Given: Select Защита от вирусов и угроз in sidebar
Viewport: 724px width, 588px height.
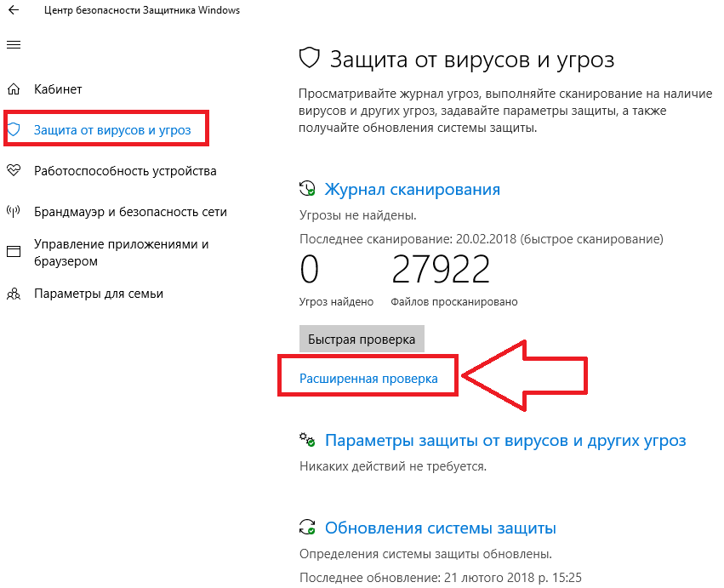Looking at the screenshot, I should click(x=112, y=130).
